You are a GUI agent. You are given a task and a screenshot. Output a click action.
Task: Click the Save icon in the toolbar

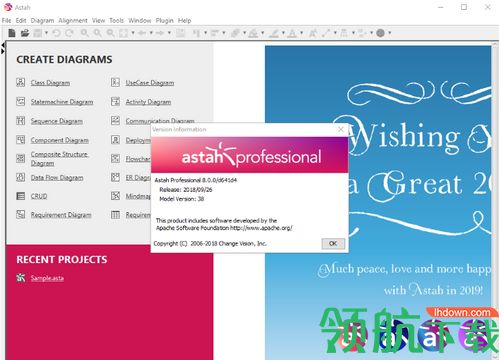pos(38,33)
